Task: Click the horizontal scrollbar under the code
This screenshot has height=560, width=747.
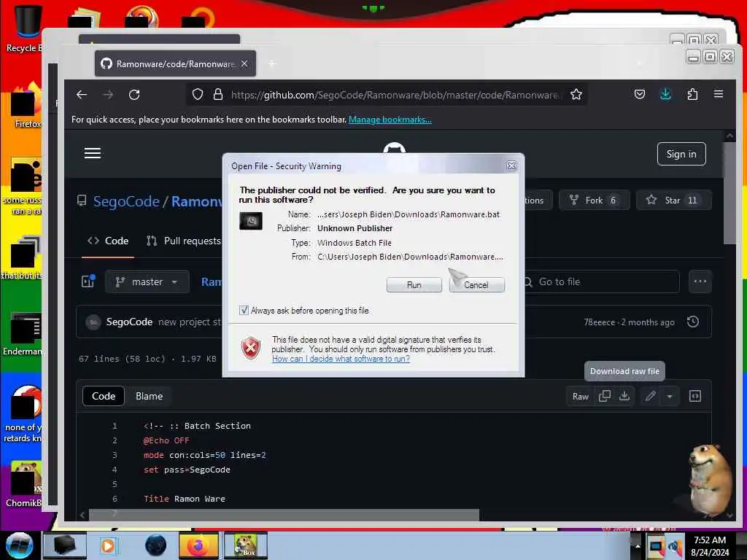Action: pos(284,515)
